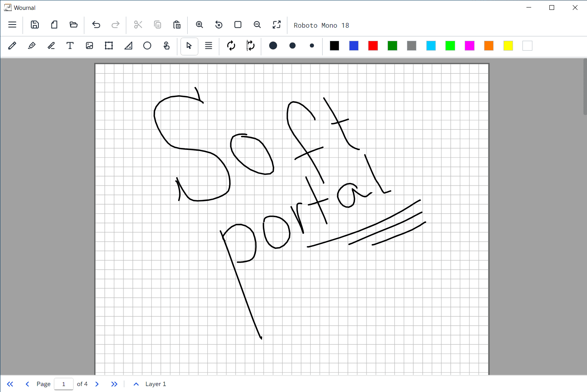Select the Highlighter tool
Viewport: 587px width, 392px height.
tap(32, 46)
